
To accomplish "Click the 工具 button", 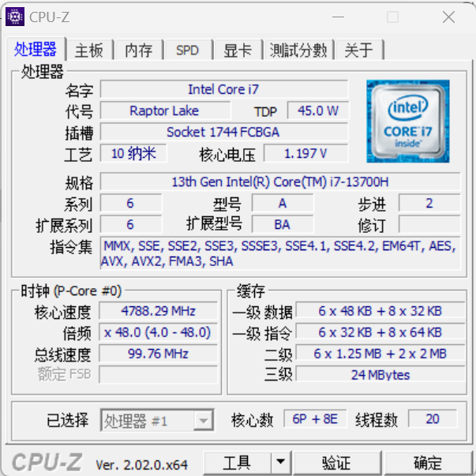I will point(237,463).
